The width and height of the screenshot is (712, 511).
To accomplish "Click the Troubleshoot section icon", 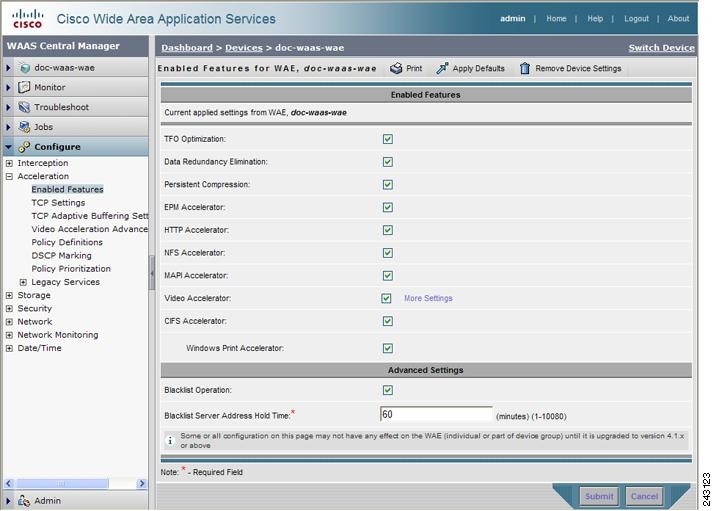I will pos(24,107).
